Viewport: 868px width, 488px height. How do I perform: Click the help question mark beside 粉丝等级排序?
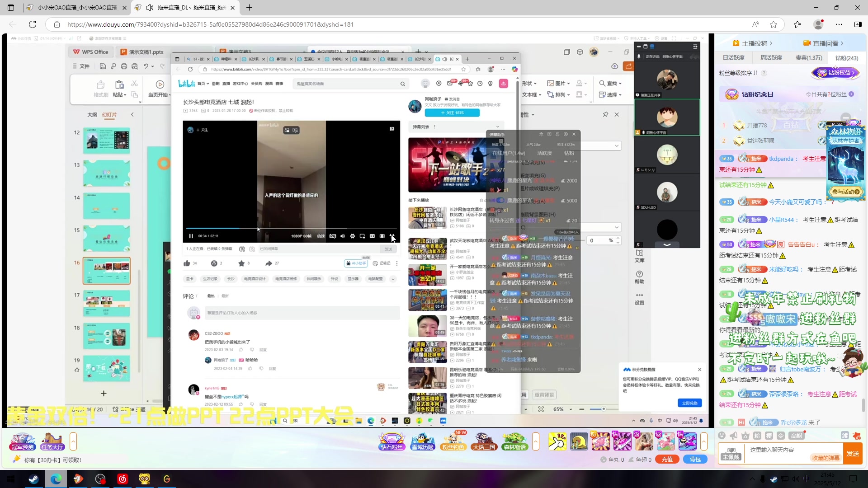click(764, 73)
